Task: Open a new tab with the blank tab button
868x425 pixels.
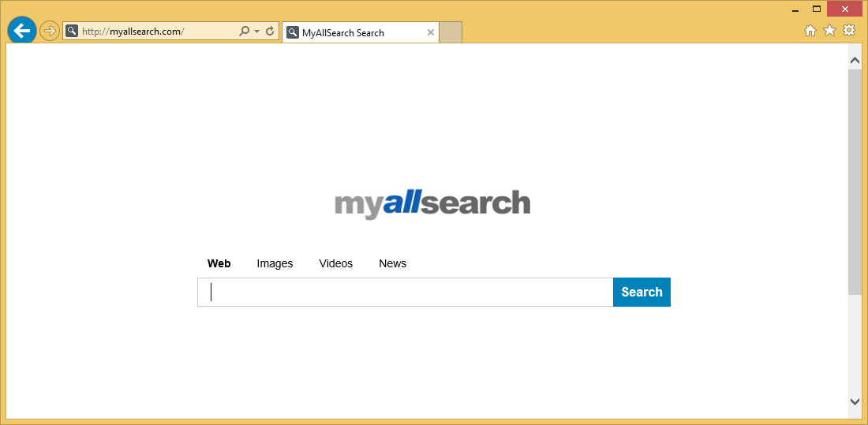Action: click(451, 32)
